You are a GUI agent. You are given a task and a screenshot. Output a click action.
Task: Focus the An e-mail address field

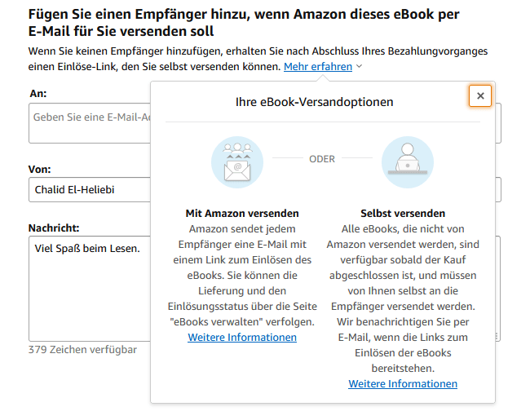pos(90,123)
